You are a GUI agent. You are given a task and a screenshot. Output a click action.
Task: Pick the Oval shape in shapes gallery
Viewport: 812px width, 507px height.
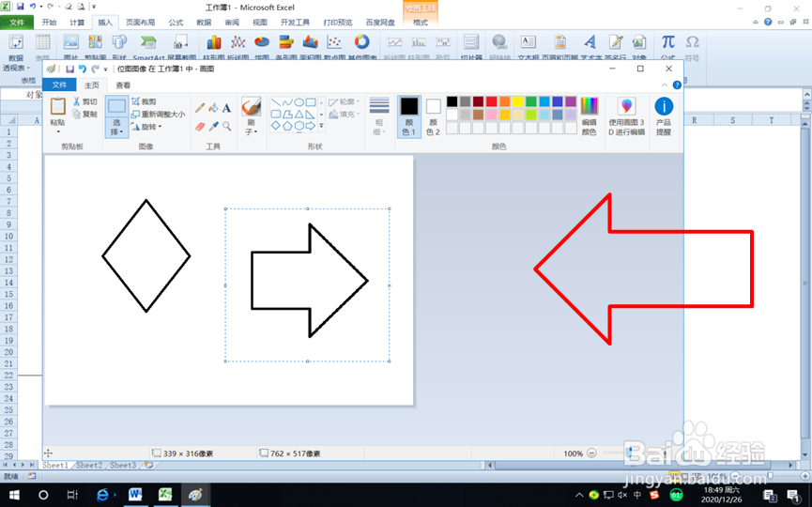pos(299,102)
